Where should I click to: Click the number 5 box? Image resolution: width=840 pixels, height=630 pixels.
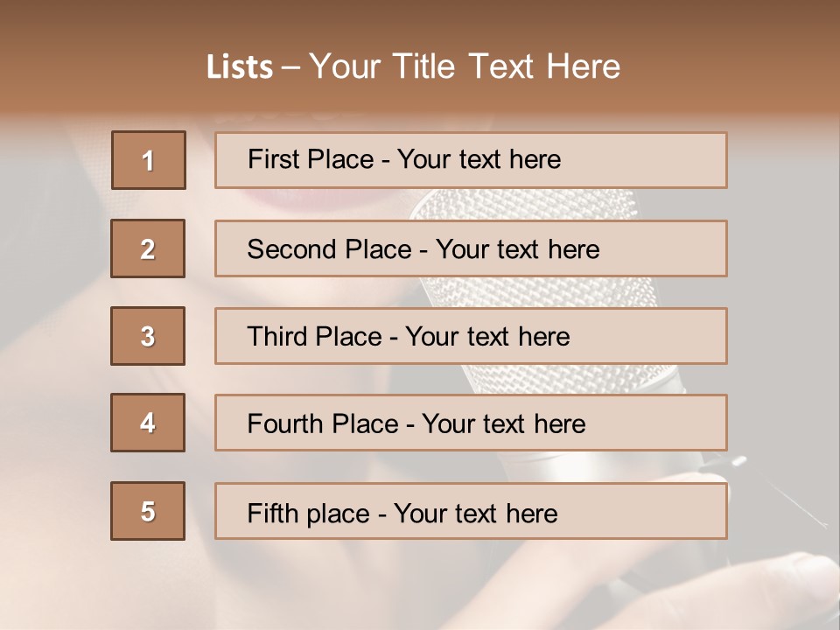tap(148, 511)
